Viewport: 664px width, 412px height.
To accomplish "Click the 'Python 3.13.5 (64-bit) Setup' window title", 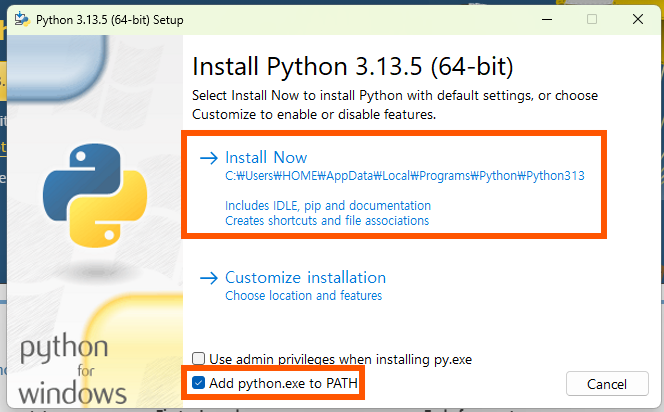I will 110,20.
